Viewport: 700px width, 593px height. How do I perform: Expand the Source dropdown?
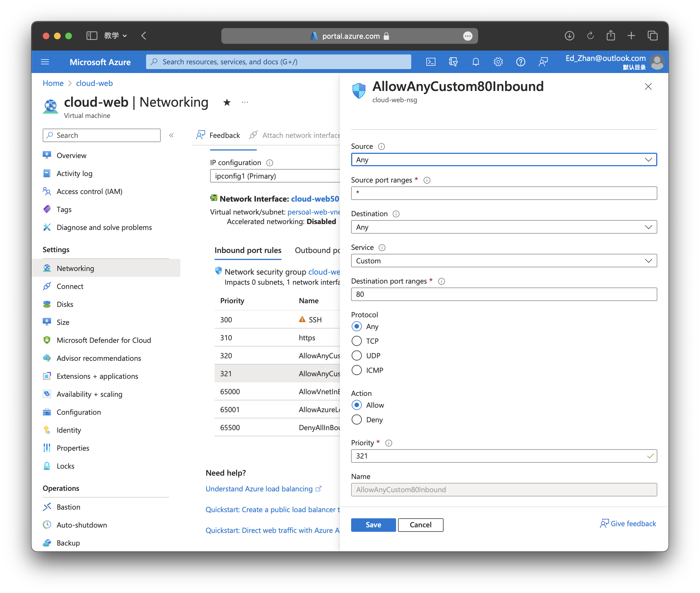pyautogui.click(x=504, y=160)
